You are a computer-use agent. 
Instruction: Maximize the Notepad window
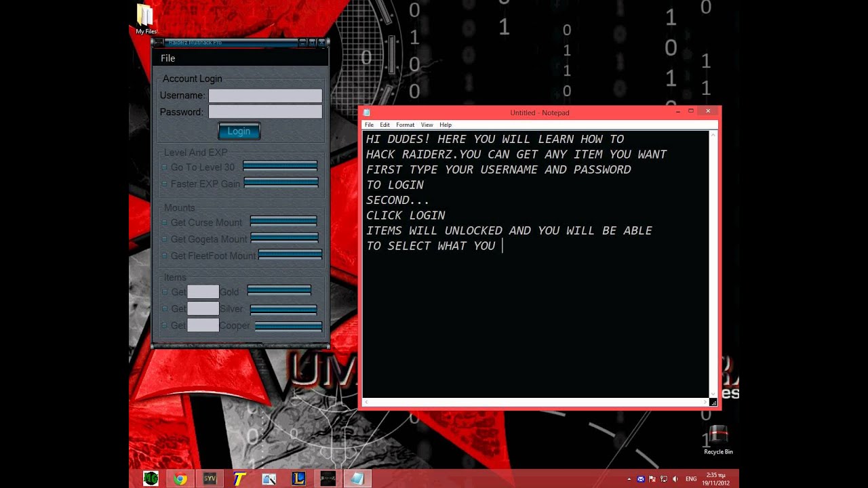click(x=691, y=111)
